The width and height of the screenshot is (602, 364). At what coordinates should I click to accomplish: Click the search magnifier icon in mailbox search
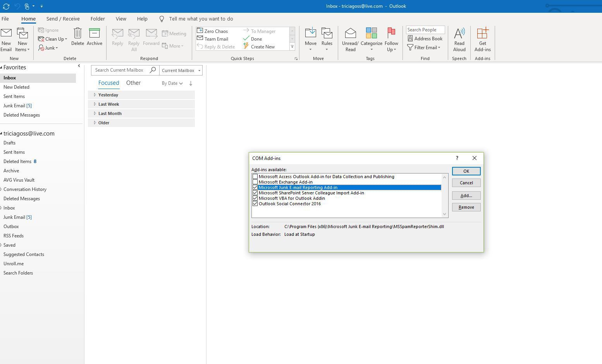click(x=153, y=70)
